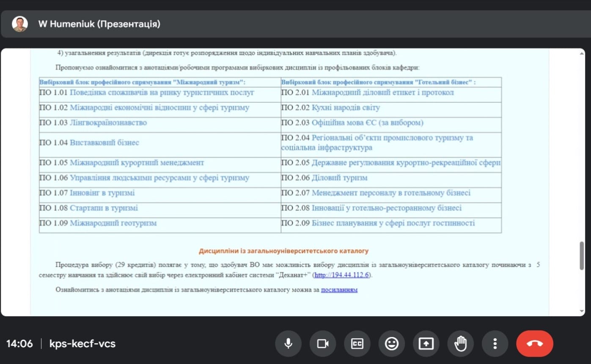Image resolution: width=591 pixels, height=364 pixels.
Task: Open the 'посиланням' catalog link
Action: (339, 290)
